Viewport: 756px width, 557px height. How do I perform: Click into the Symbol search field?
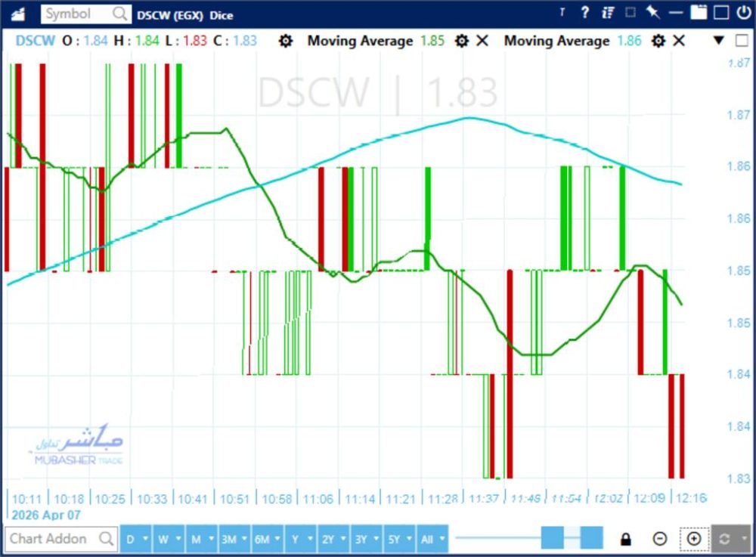(76, 14)
